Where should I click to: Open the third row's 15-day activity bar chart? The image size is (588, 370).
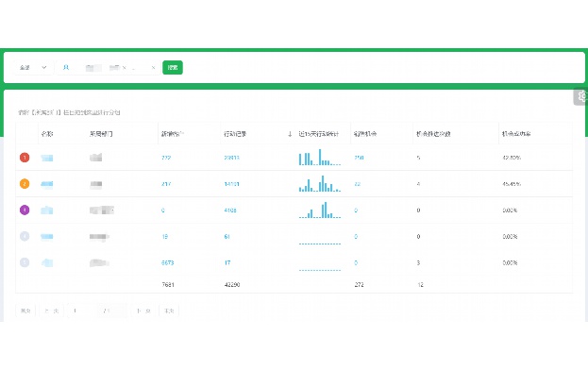320,210
